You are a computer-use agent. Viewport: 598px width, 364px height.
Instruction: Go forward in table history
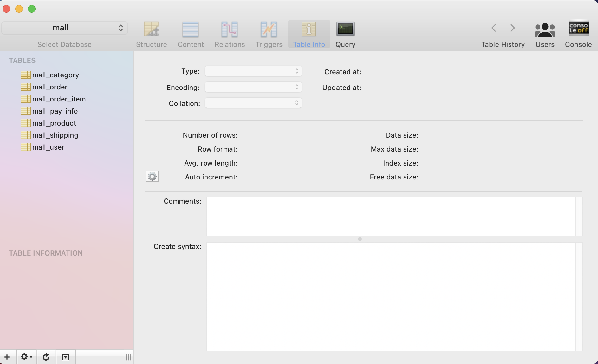[512, 28]
